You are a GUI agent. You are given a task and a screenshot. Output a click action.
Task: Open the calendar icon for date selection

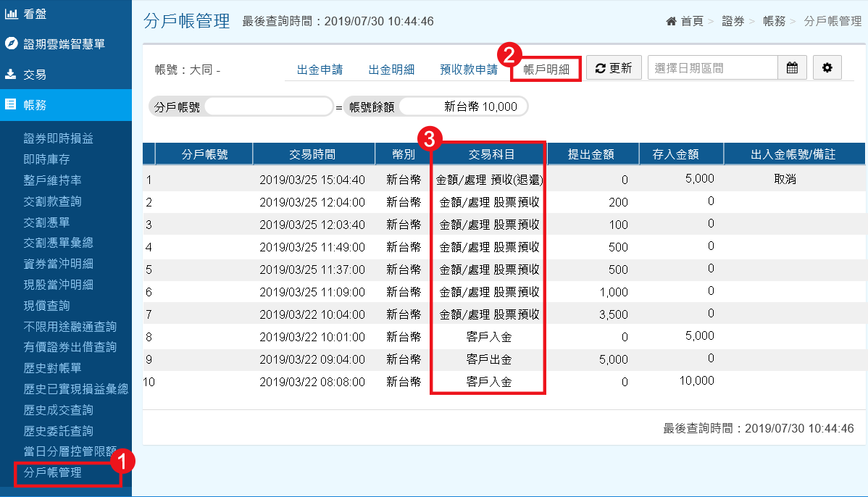pos(791,67)
